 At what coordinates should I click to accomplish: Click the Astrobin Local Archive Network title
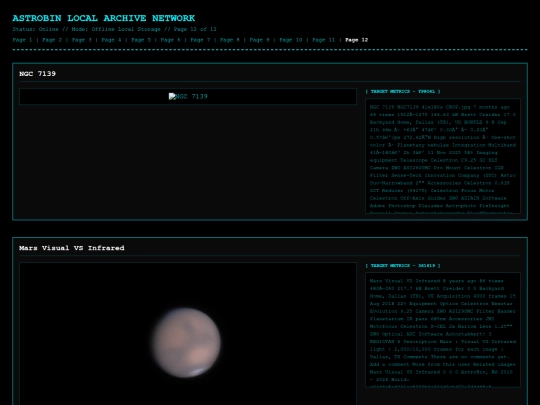pos(104,18)
